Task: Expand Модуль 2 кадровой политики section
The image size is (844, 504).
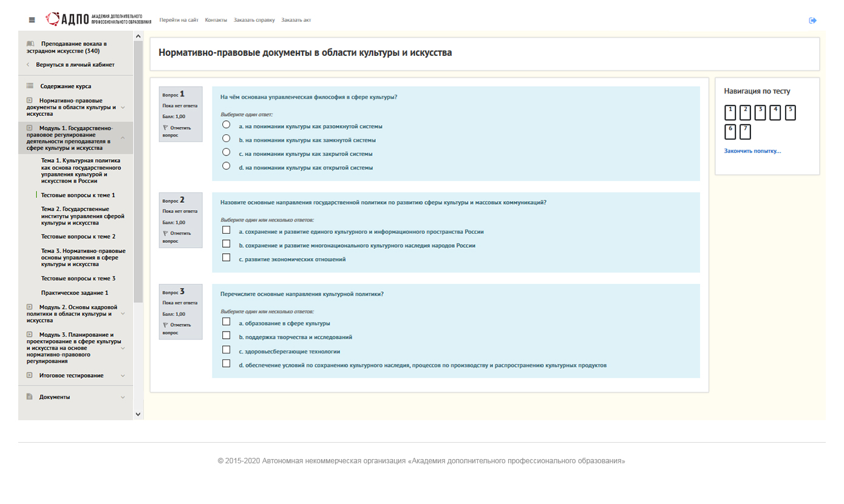Action: [x=123, y=314]
